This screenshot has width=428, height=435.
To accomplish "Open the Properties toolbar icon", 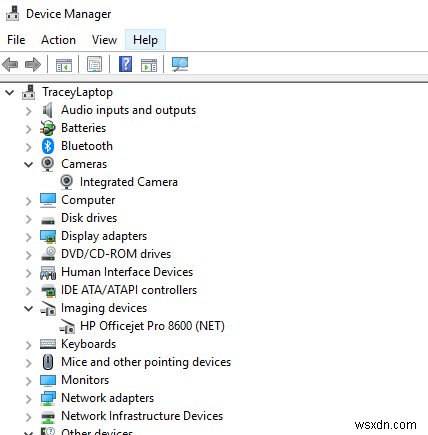I will [95, 64].
